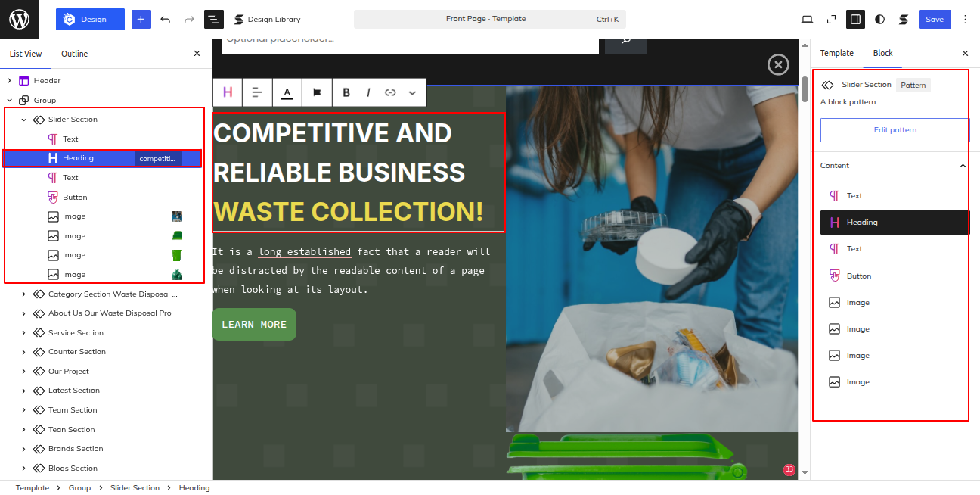Switch to the Outline tab
This screenshot has width=980, height=495.
[74, 54]
